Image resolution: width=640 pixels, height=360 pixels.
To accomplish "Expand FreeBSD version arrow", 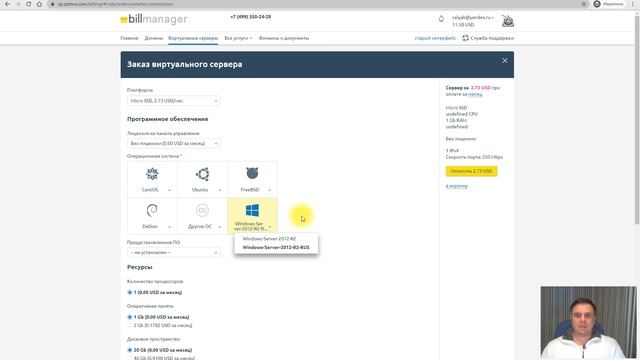I will tap(269, 190).
